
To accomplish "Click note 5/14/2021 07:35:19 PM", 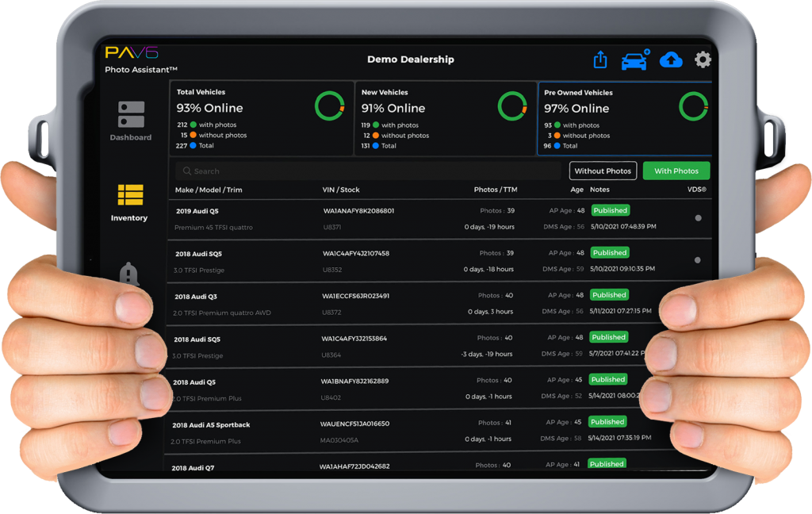I will pyautogui.click(x=619, y=437).
